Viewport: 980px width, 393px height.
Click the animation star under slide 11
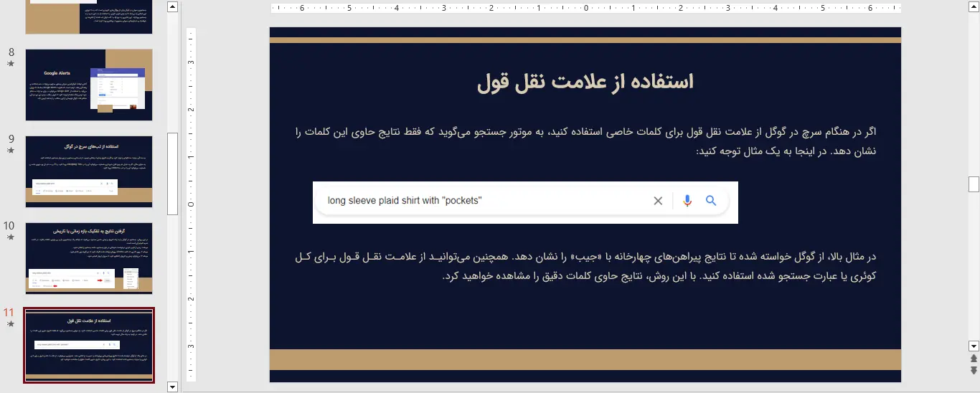(x=10, y=324)
